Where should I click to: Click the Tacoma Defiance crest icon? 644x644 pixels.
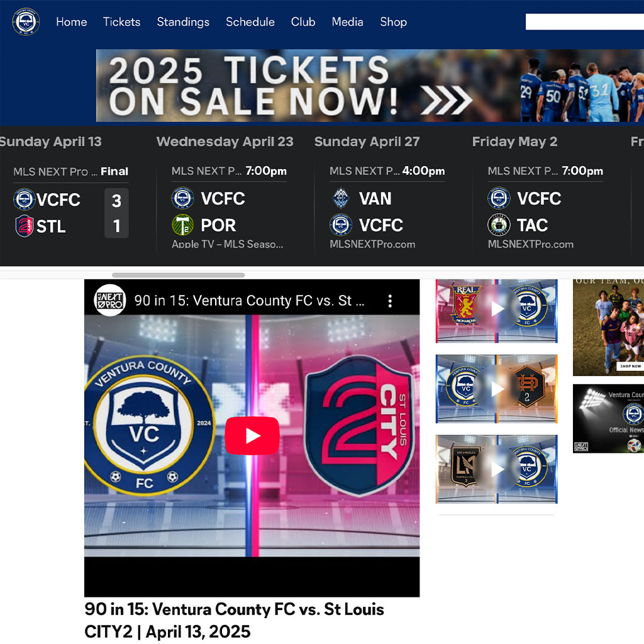tap(499, 225)
